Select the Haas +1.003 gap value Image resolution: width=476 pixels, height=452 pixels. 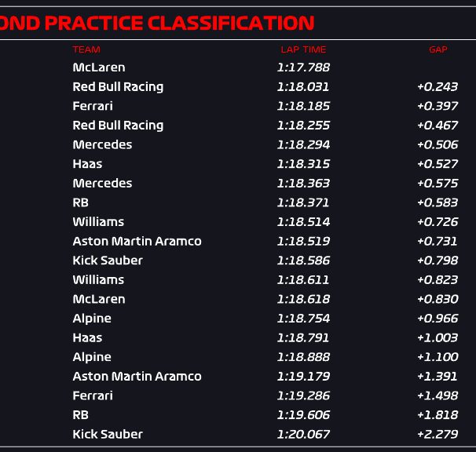438,337
